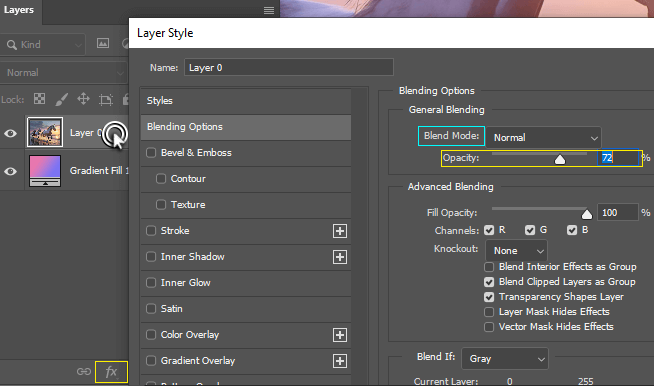
Task: Click the search magnifier icon in Layers
Action: [x=12, y=45]
